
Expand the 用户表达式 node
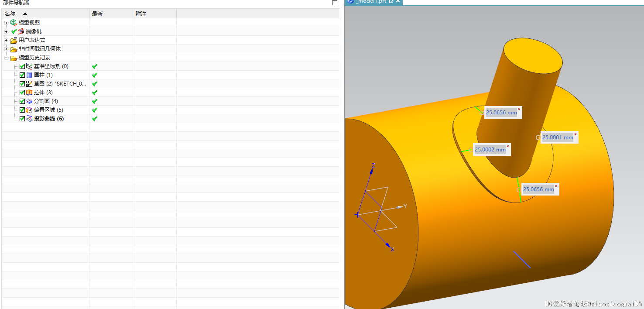point(6,40)
